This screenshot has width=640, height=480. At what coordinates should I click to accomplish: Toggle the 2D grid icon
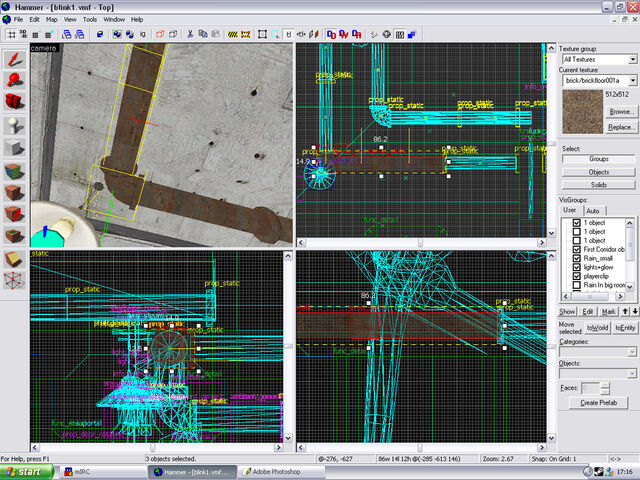click(x=11, y=35)
